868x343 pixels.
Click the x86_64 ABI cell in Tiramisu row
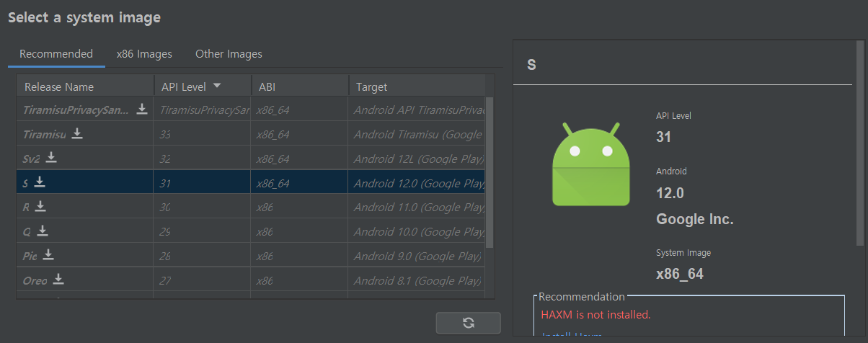click(300, 134)
